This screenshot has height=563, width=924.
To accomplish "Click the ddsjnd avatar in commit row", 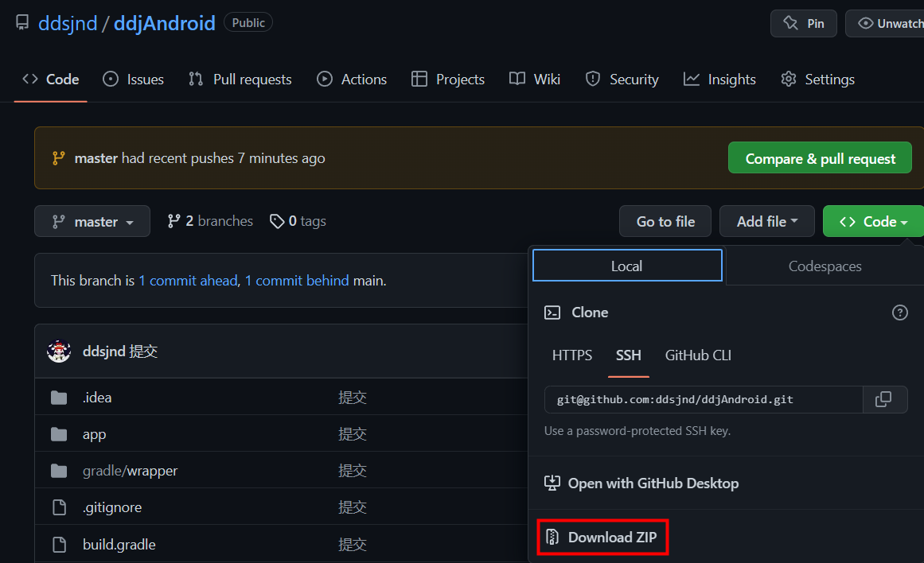I will tap(59, 351).
